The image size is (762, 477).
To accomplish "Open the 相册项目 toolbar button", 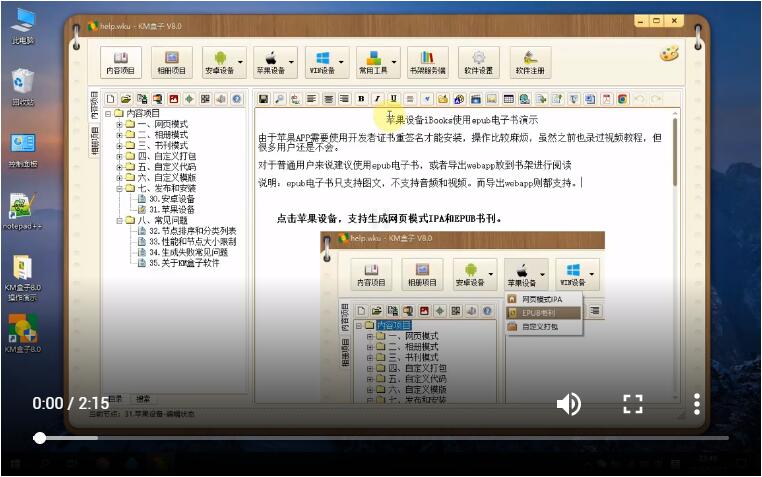I will click(171, 63).
